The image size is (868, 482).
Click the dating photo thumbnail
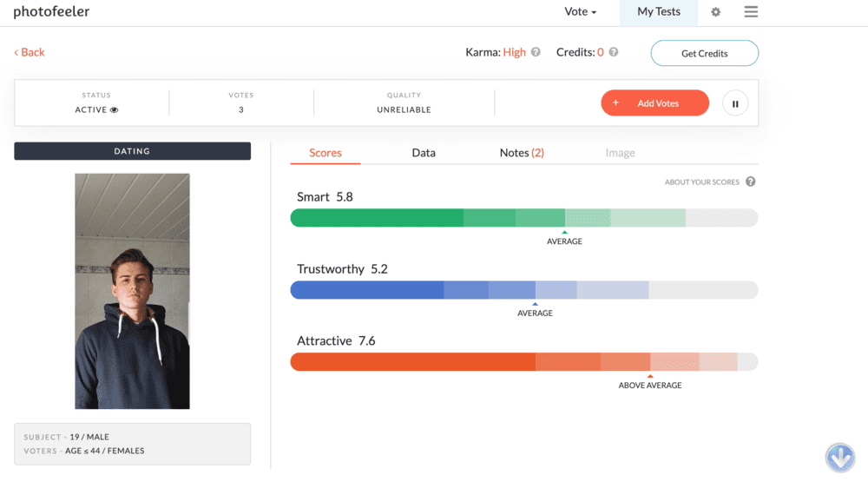point(132,291)
